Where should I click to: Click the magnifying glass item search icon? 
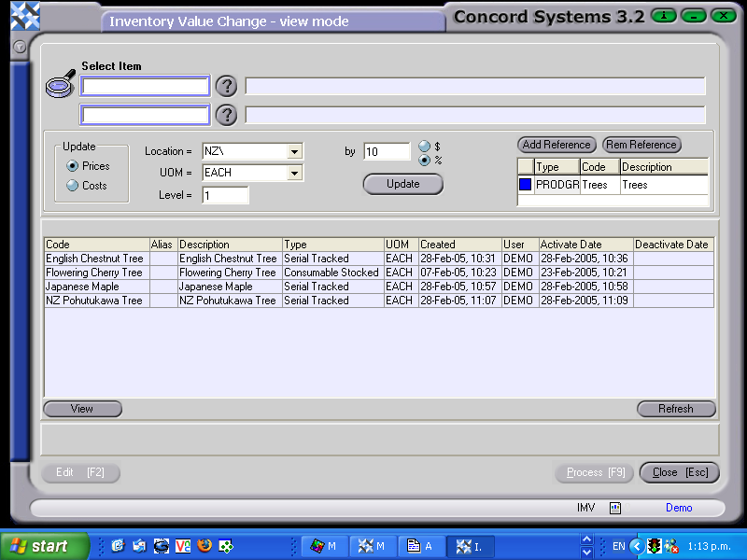(59, 85)
